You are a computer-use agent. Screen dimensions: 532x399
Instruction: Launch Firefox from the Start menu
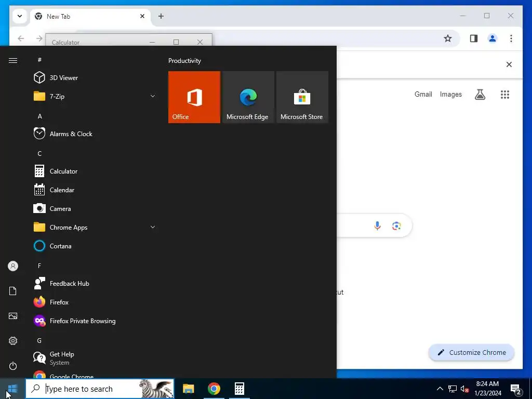tap(95, 302)
